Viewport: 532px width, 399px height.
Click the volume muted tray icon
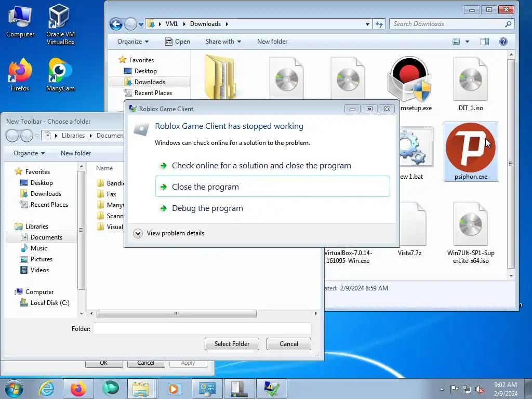480,389
